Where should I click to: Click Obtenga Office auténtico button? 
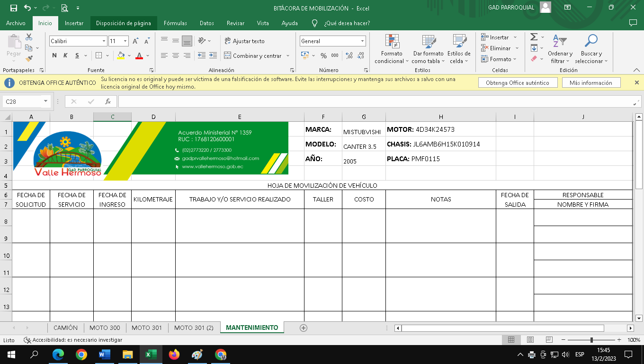[x=517, y=82]
